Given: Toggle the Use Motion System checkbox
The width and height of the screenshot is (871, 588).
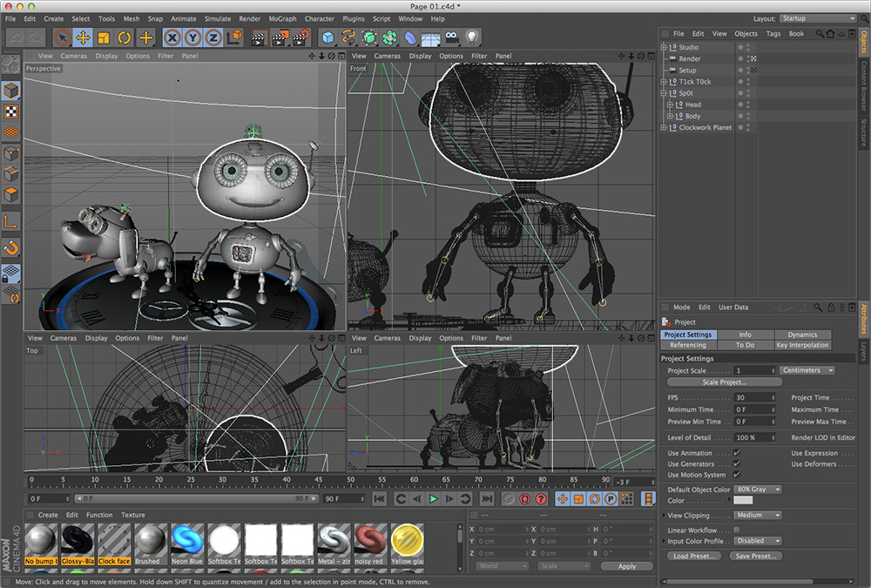Looking at the screenshot, I should [737, 475].
